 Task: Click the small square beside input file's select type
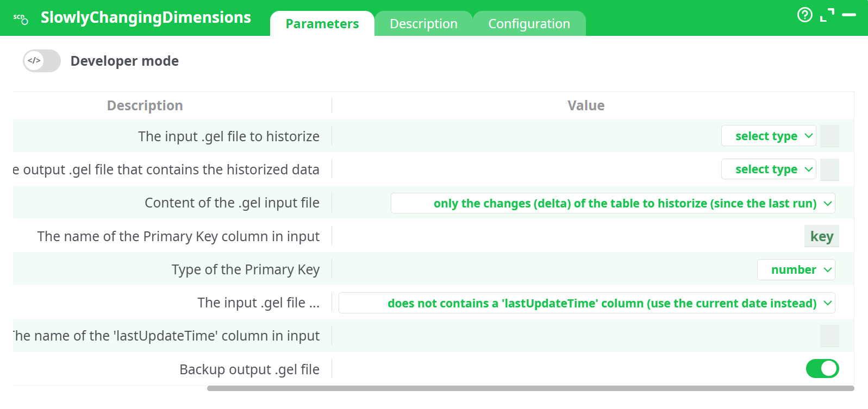[829, 136]
